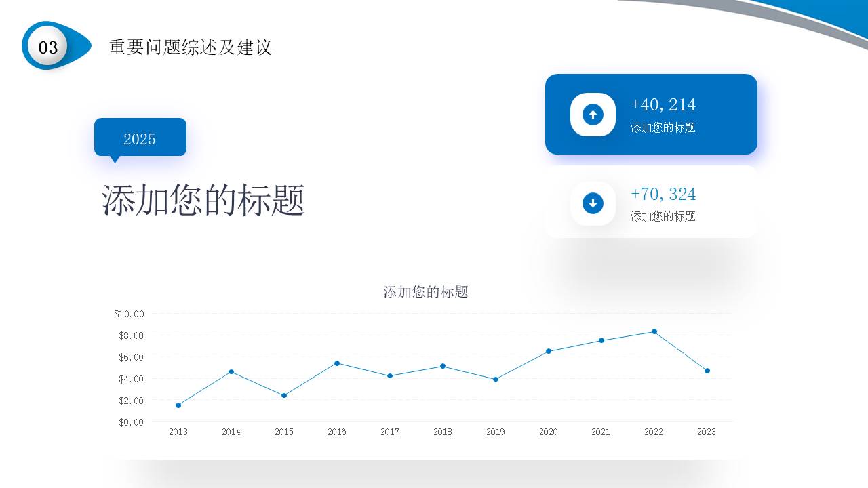868x488 pixels.
Task: Click the up arrow icon in blue card
Action: coord(593,115)
